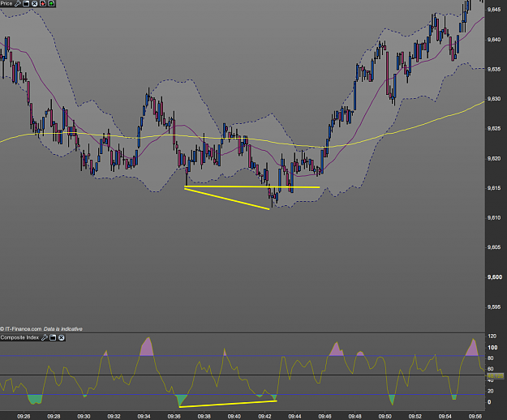Click the 09:26 time axis label
507x420 pixels.
pos(24,417)
